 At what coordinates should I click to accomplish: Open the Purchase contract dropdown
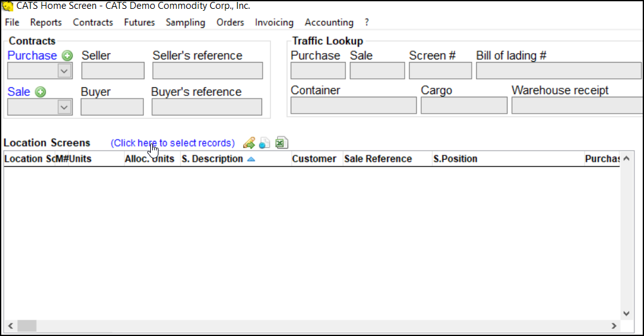64,71
